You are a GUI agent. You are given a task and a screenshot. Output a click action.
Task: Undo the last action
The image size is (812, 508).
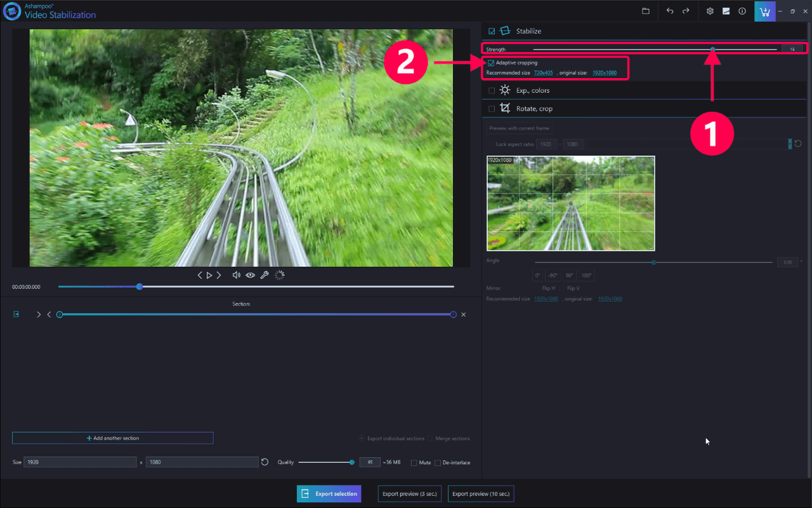[670, 11]
